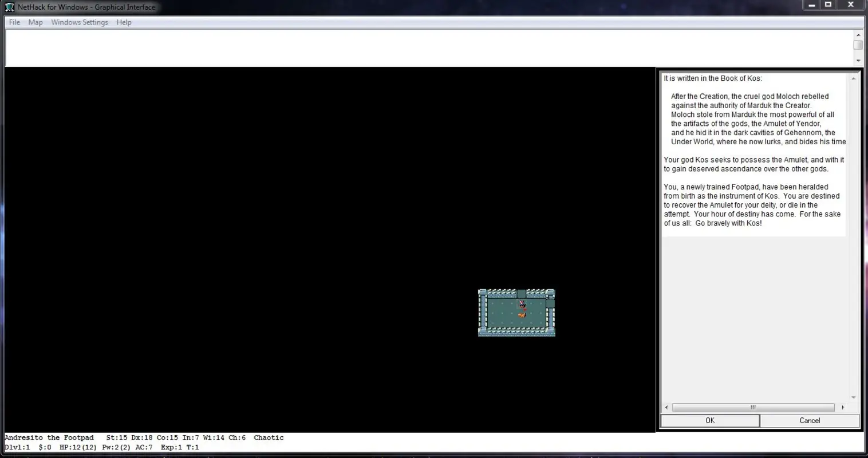Click the doorway gap in the top wall
Image resolution: width=868 pixels, height=458 pixels.
[x=522, y=293]
